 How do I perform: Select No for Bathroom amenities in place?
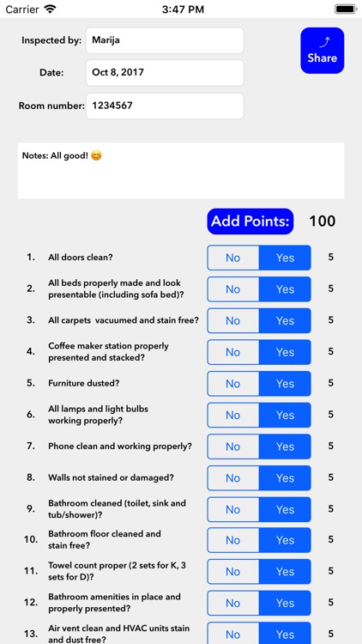(232, 603)
